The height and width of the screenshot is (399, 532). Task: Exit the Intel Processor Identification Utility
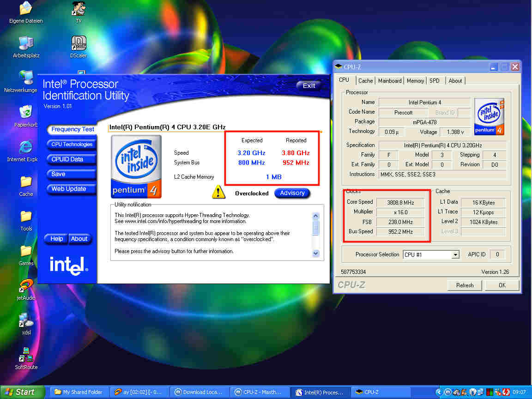pos(309,85)
